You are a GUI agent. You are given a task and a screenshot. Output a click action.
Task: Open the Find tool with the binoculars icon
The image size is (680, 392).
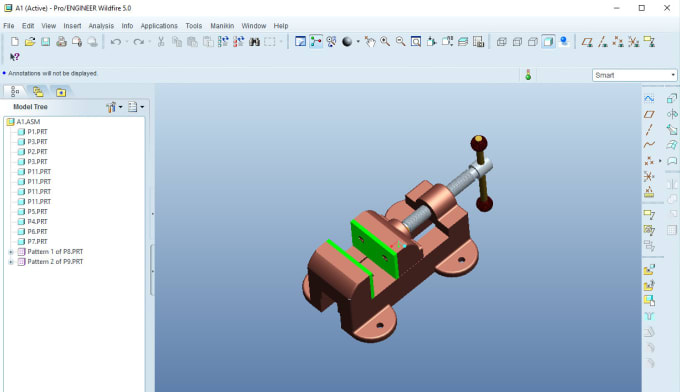click(255, 42)
